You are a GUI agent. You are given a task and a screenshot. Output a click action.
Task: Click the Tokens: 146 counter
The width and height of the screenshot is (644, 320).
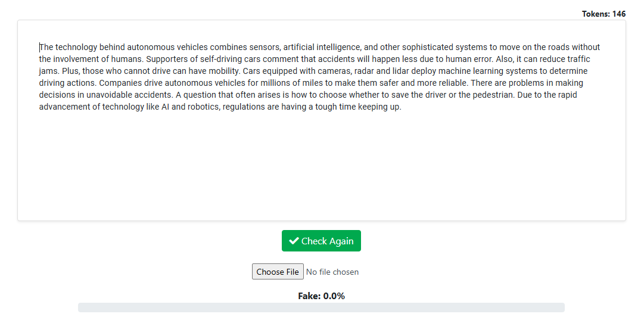point(603,14)
